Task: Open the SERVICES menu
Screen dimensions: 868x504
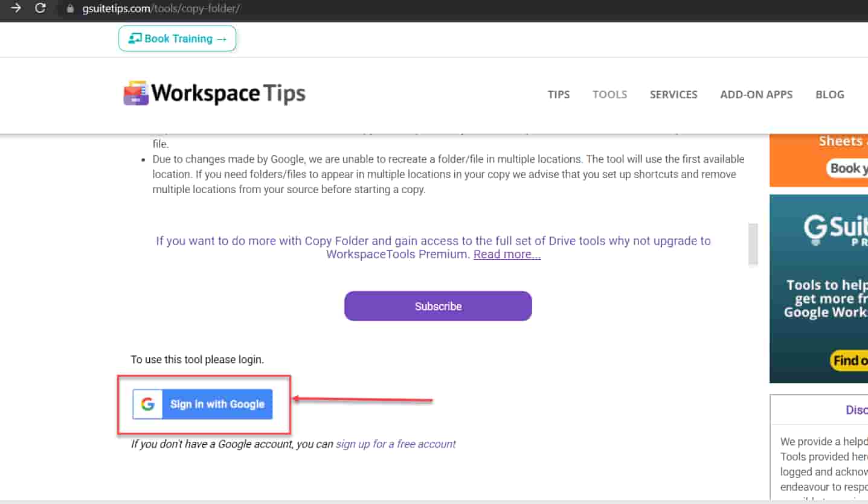Action: point(674,94)
